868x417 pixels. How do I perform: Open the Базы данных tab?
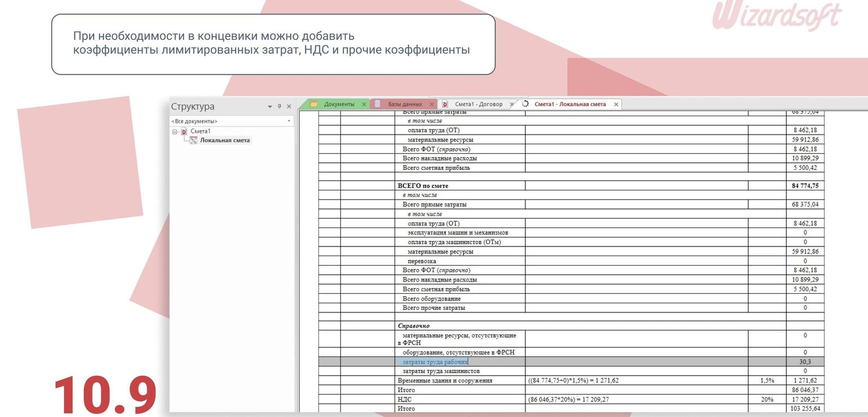pos(405,104)
